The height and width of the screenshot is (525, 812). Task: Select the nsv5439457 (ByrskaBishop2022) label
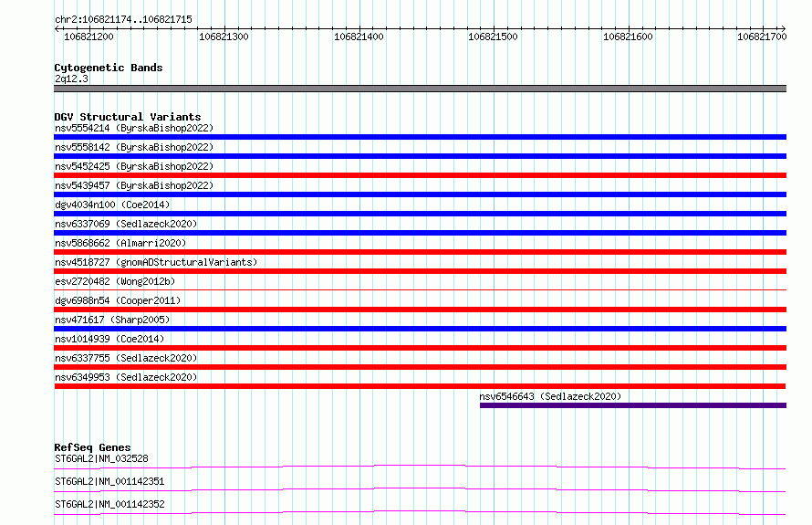coord(134,185)
